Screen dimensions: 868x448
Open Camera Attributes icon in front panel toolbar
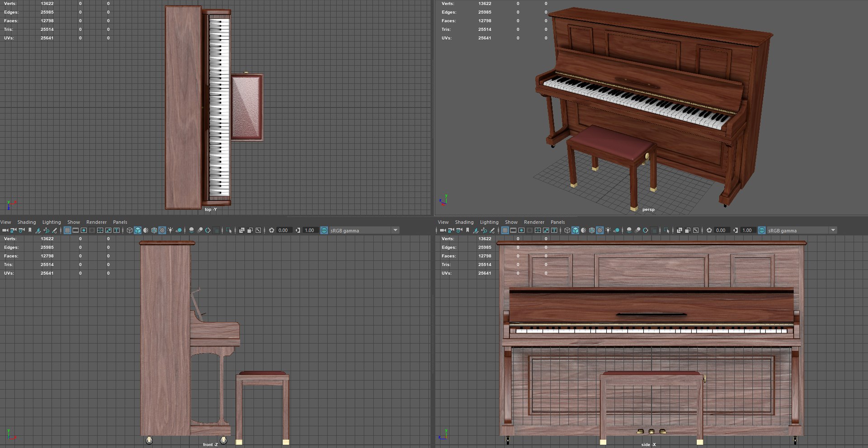tap(21, 230)
